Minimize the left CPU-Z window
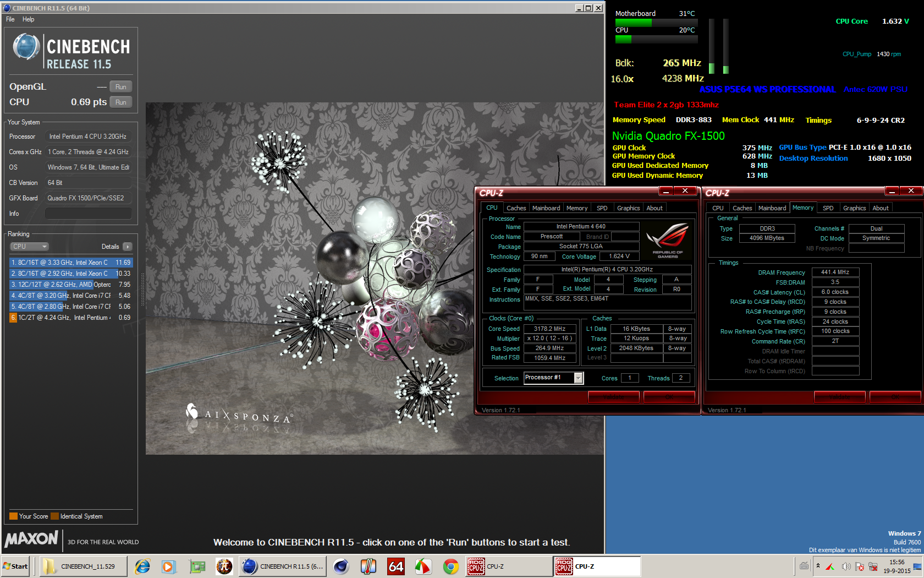Image resolution: width=924 pixels, height=578 pixels. [666, 190]
